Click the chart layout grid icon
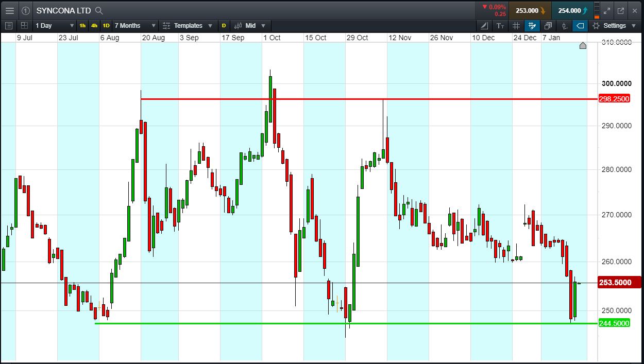The image size is (644, 364). coord(24,25)
